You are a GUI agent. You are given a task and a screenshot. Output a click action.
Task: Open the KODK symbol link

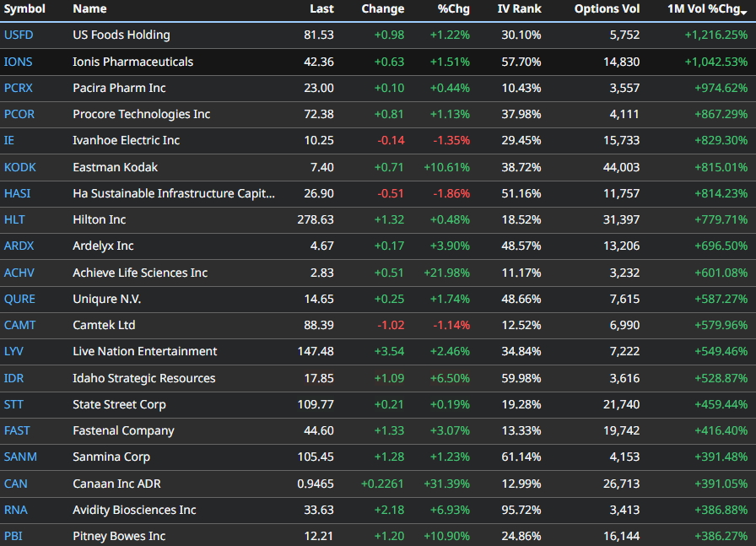pyautogui.click(x=19, y=167)
